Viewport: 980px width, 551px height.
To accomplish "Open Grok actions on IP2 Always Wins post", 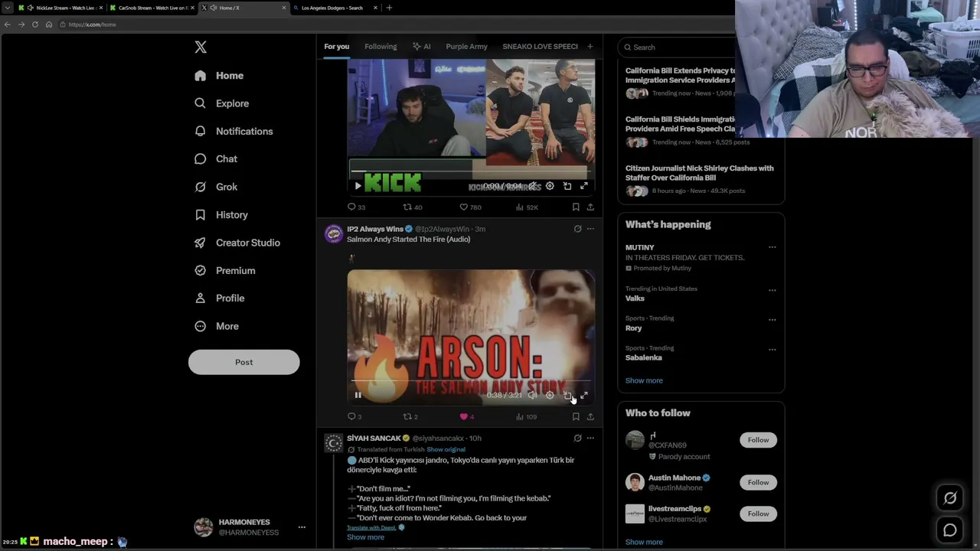I will (577, 229).
